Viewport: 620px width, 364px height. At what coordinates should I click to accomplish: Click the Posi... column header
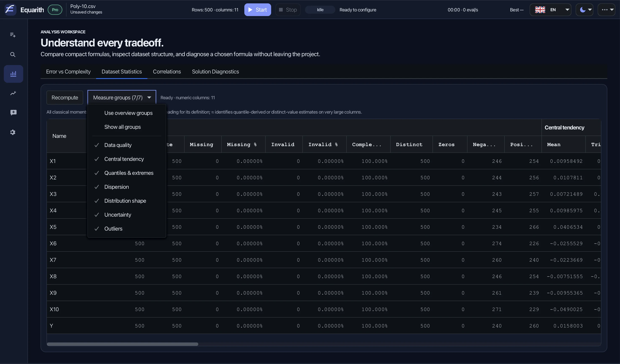click(523, 144)
